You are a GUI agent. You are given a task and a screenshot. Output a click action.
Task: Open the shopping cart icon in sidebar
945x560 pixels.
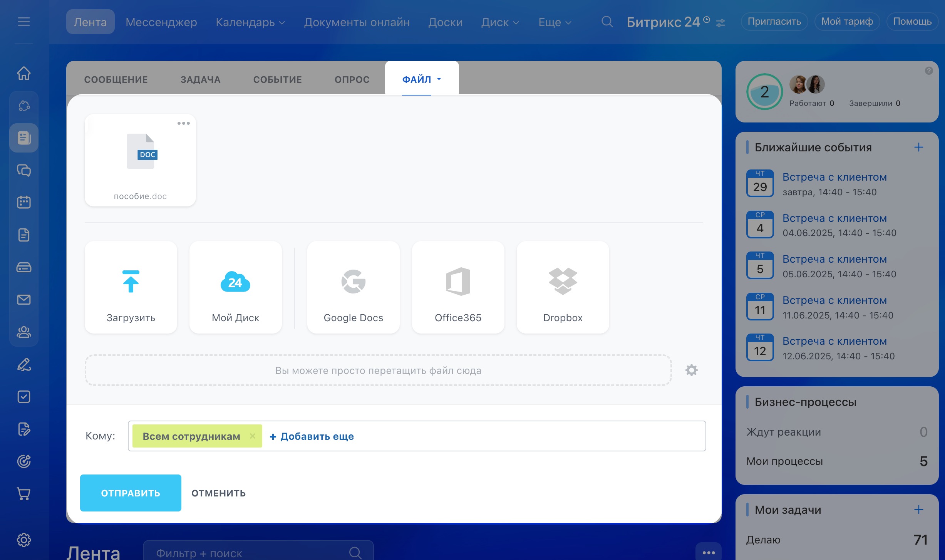click(x=24, y=494)
